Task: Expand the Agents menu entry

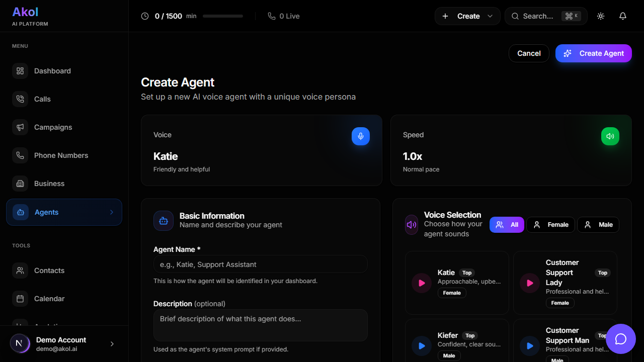Action: (x=64, y=212)
